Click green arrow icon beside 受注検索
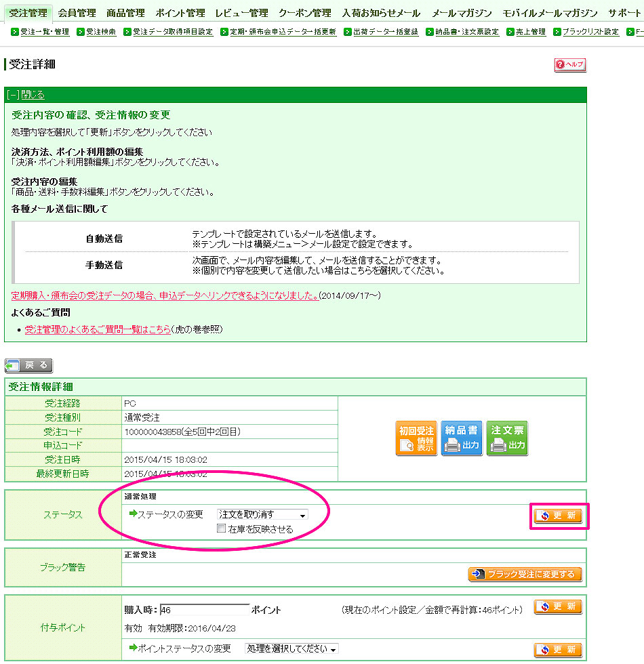 [81, 32]
